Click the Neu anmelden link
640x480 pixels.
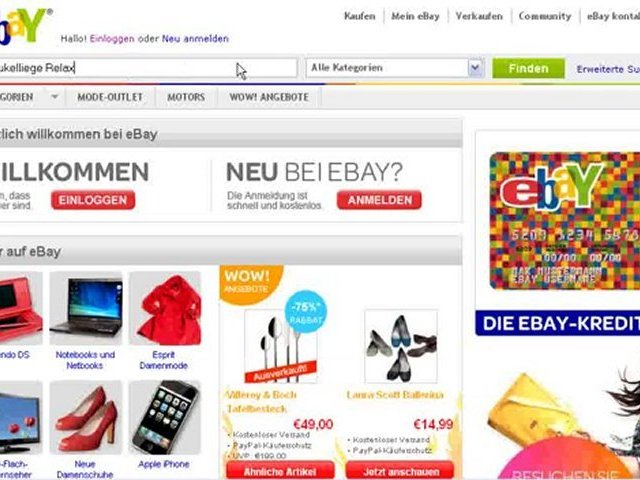(x=195, y=39)
